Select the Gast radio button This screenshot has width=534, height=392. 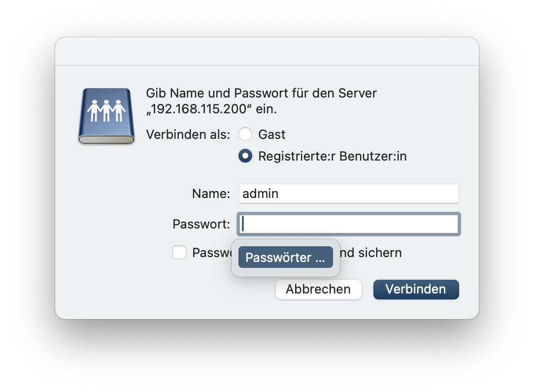tap(245, 134)
